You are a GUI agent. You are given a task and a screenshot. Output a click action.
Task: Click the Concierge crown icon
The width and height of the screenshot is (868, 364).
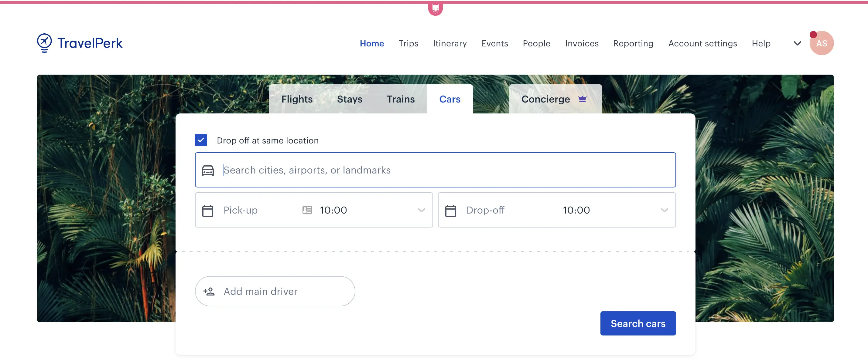[x=582, y=99]
